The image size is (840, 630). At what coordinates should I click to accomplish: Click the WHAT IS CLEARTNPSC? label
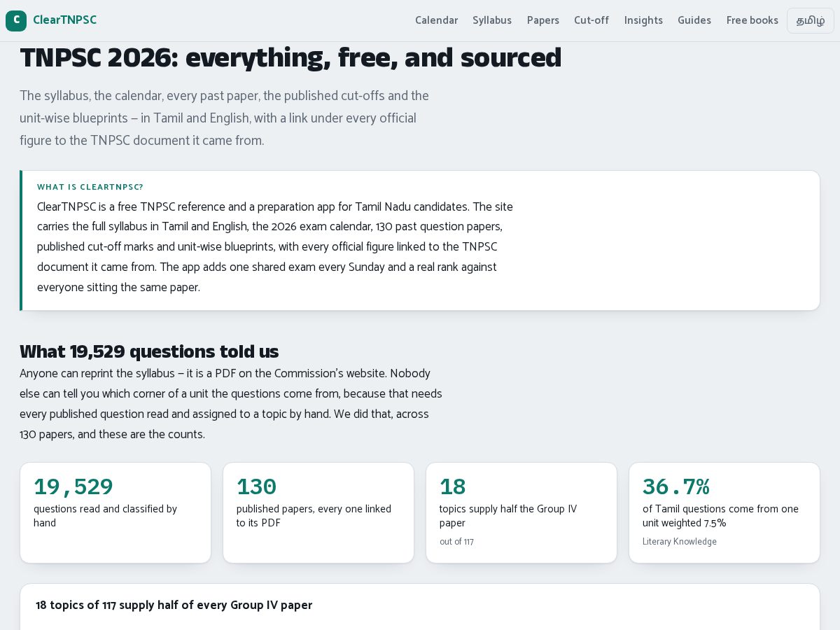pos(90,187)
